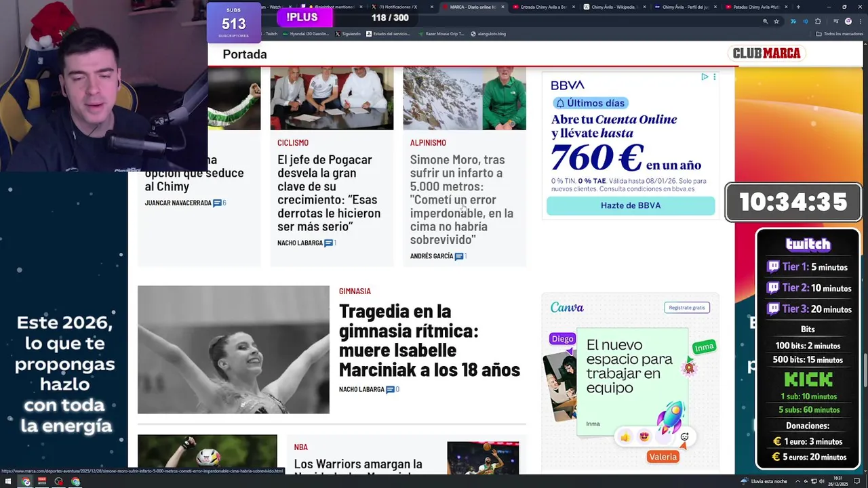This screenshot has width=868, height=488.
Task: Open the Hyundai i30 Gasolina bookmark
Action: point(306,33)
